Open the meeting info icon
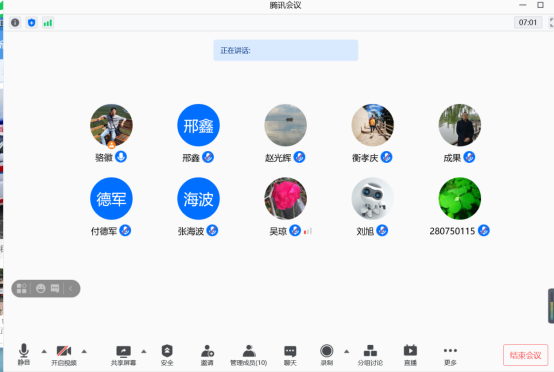The width and height of the screenshot is (554, 372). click(x=15, y=23)
